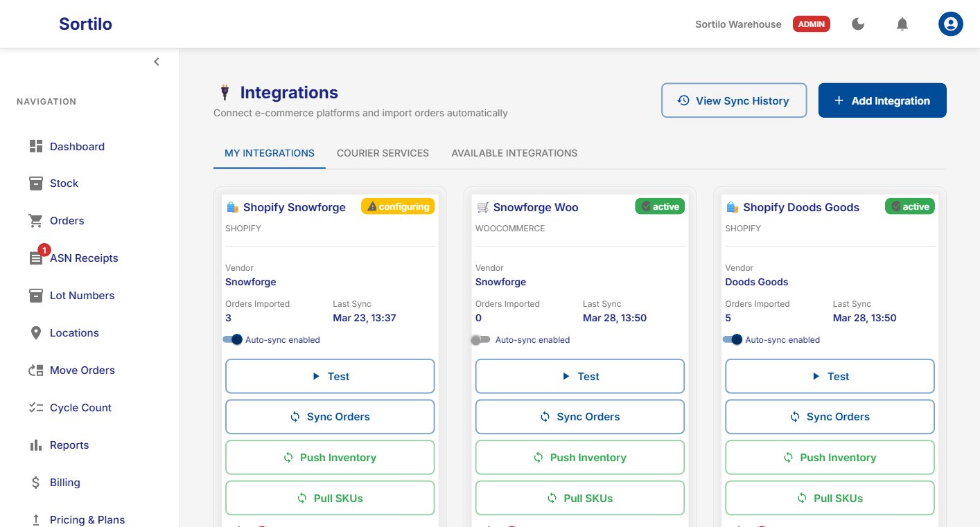This screenshot has width=980, height=527.
Task: Click the Sortilo logo
Action: pyautogui.click(x=85, y=24)
